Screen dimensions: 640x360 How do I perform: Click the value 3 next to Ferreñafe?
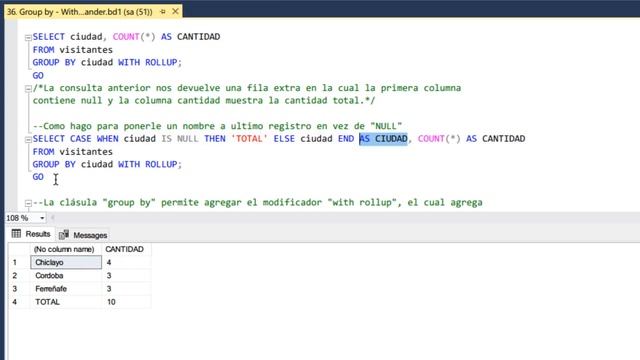[127, 289]
